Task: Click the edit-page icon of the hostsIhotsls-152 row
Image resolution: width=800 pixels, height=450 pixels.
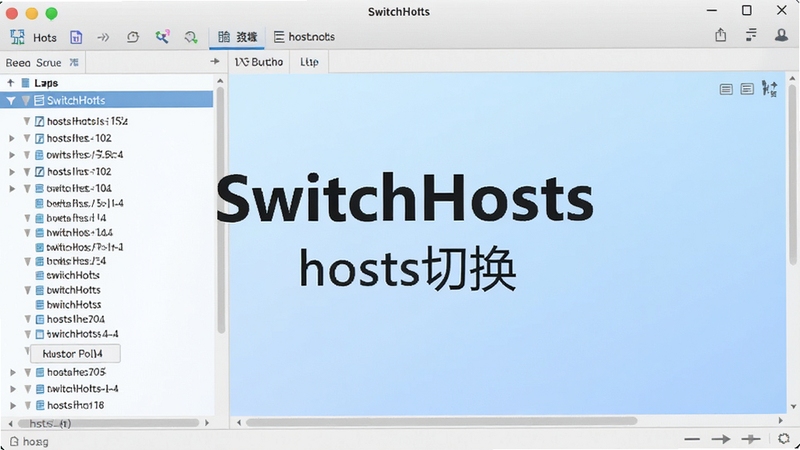Action: point(39,121)
